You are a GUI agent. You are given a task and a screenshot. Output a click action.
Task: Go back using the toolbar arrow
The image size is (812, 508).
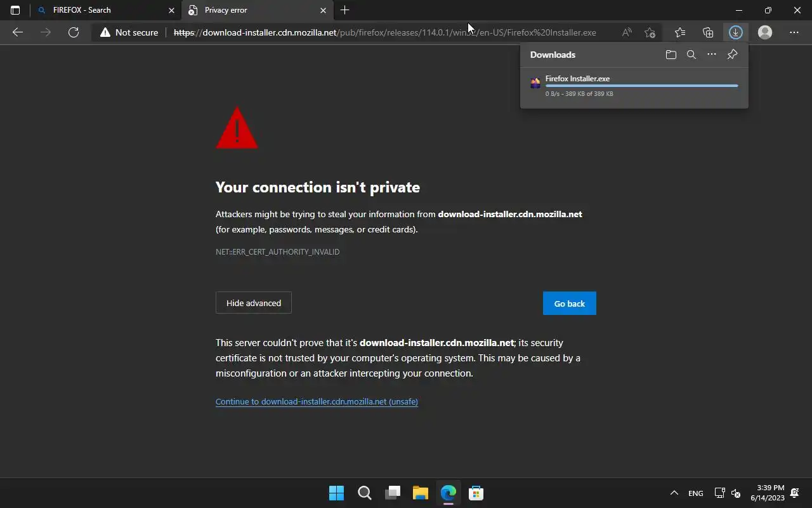18,32
